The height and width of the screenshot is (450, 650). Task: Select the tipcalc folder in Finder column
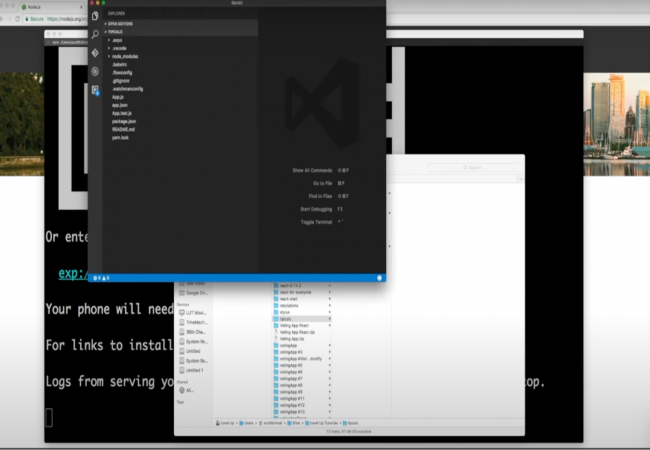(x=302, y=319)
